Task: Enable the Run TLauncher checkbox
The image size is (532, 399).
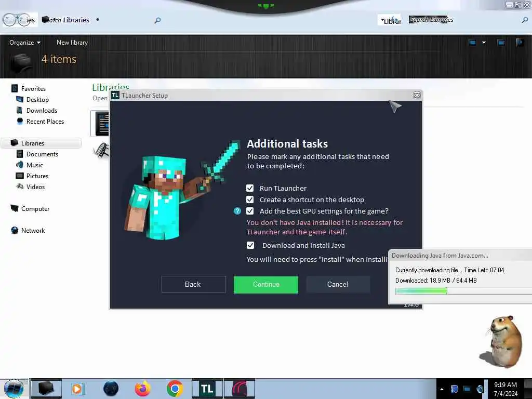Action: (x=250, y=188)
